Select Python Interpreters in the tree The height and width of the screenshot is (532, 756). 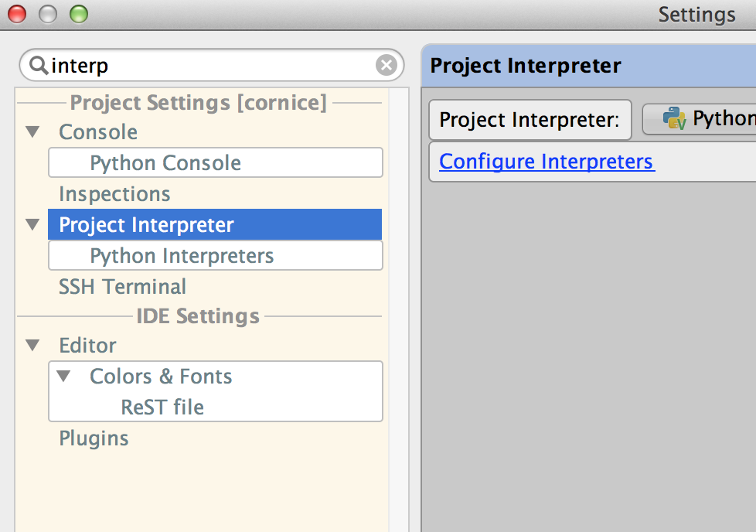pos(182,256)
